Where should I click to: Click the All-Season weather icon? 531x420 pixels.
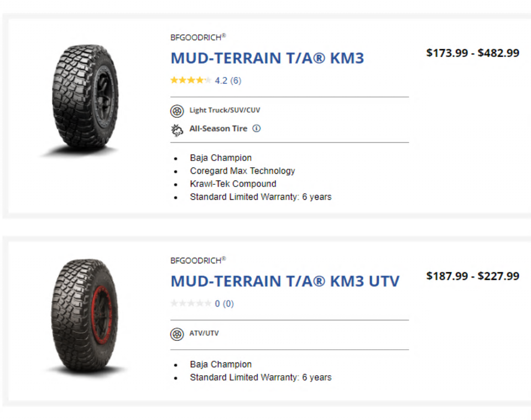[177, 129]
